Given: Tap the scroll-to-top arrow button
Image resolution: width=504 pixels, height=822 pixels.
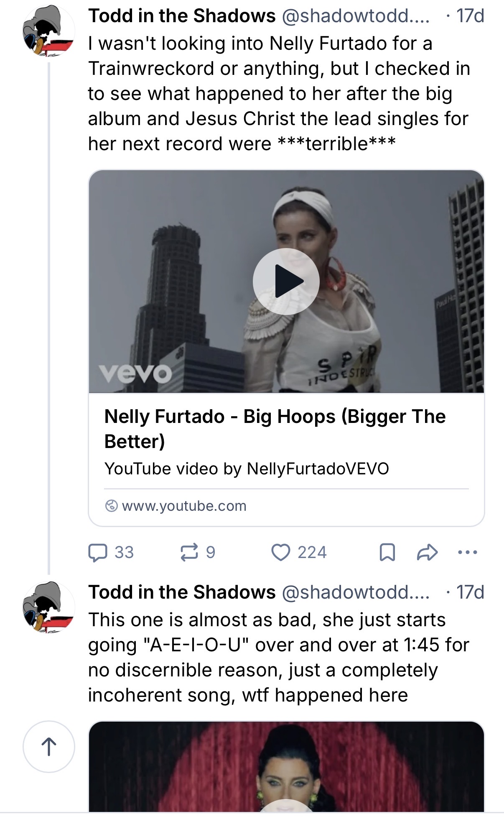Looking at the screenshot, I should tap(49, 747).
